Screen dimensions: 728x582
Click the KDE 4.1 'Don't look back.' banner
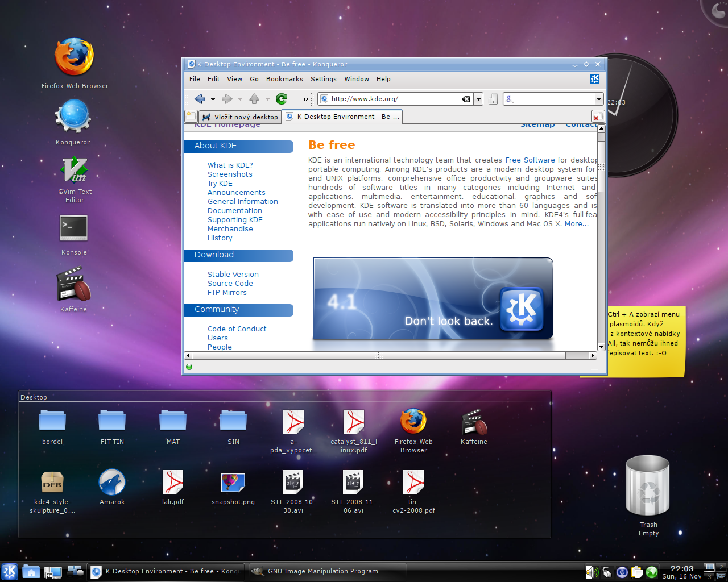click(x=433, y=298)
